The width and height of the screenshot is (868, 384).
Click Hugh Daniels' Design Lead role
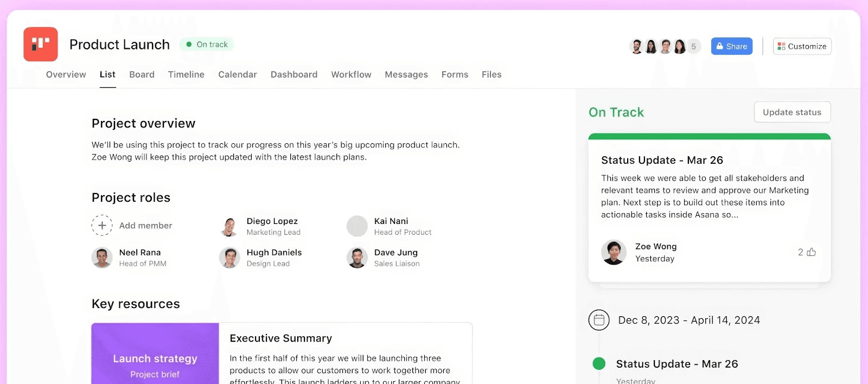(268, 264)
